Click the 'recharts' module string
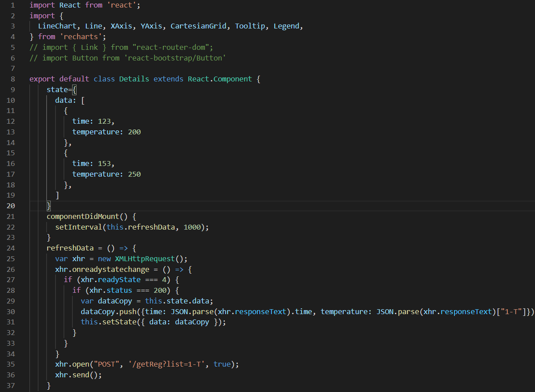The image size is (535, 392). 81,36
